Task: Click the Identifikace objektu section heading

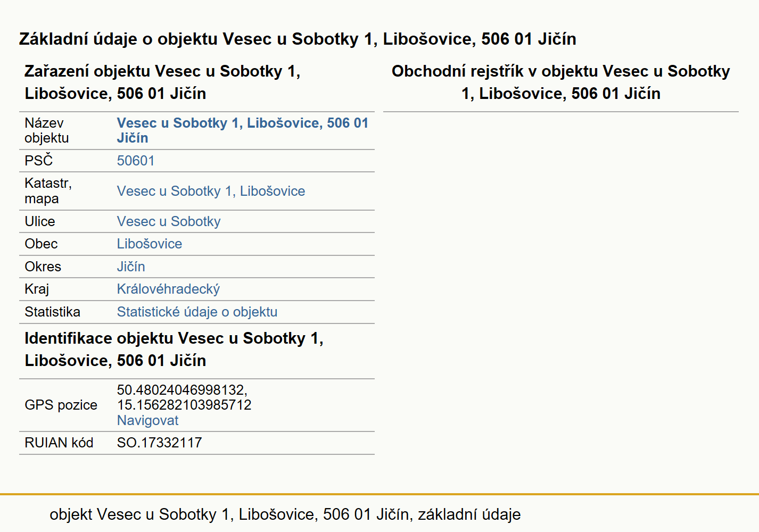Action: [174, 349]
